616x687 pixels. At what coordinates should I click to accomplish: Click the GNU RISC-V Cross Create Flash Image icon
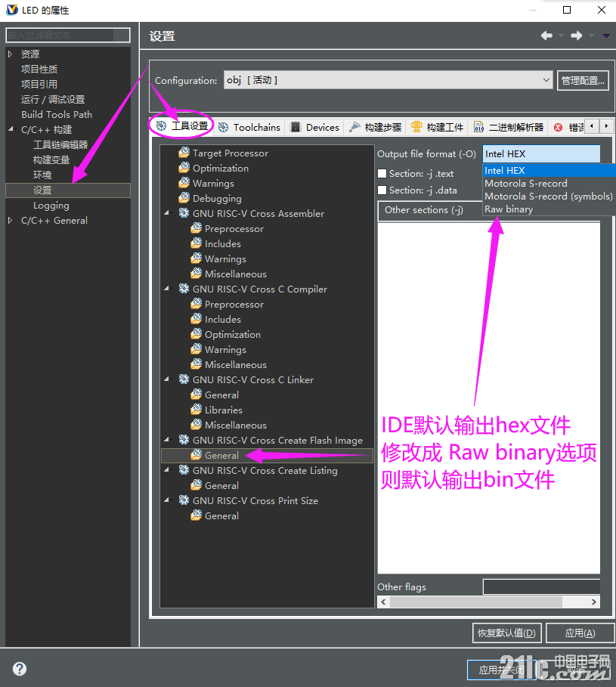(184, 440)
